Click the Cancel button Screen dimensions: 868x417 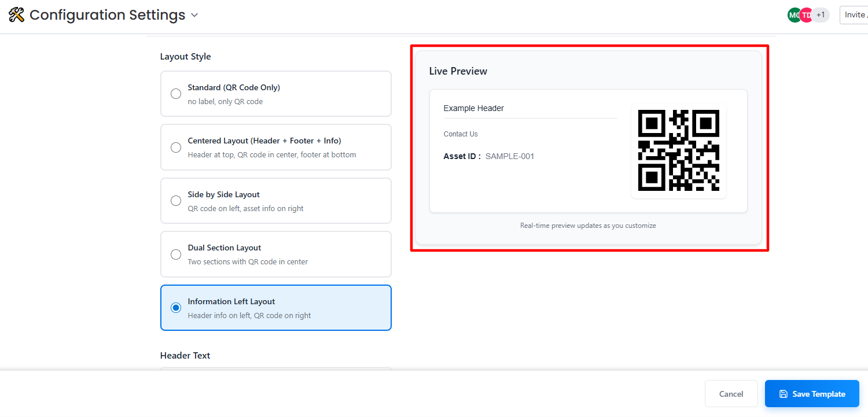coord(731,394)
